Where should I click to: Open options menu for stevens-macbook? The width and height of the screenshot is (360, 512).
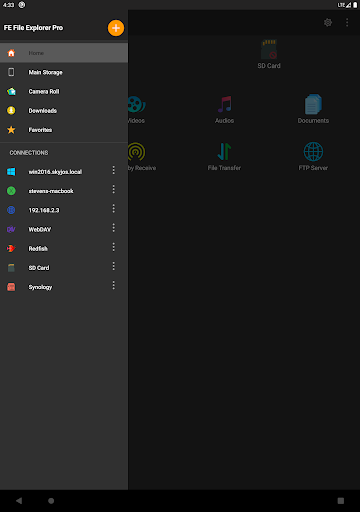point(114,190)
